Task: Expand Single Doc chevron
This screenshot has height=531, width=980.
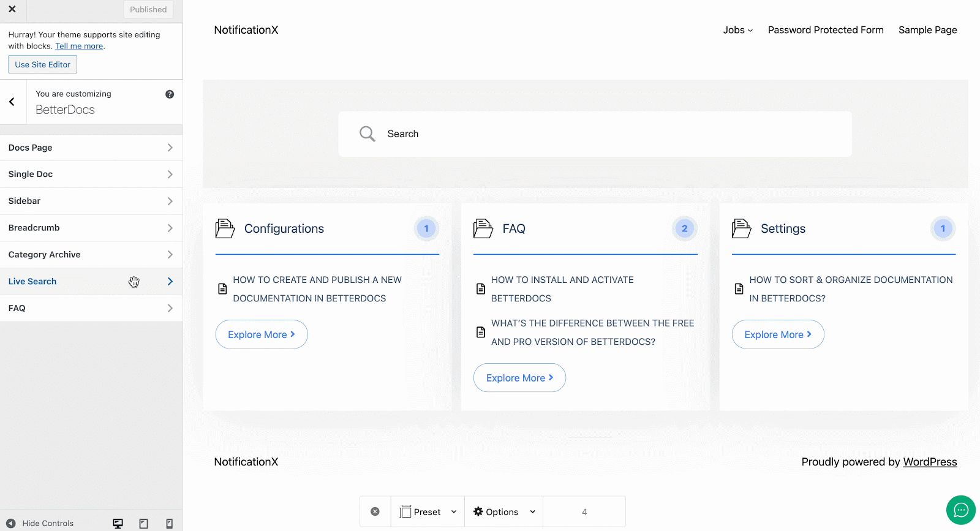Action: coord(170,175)
